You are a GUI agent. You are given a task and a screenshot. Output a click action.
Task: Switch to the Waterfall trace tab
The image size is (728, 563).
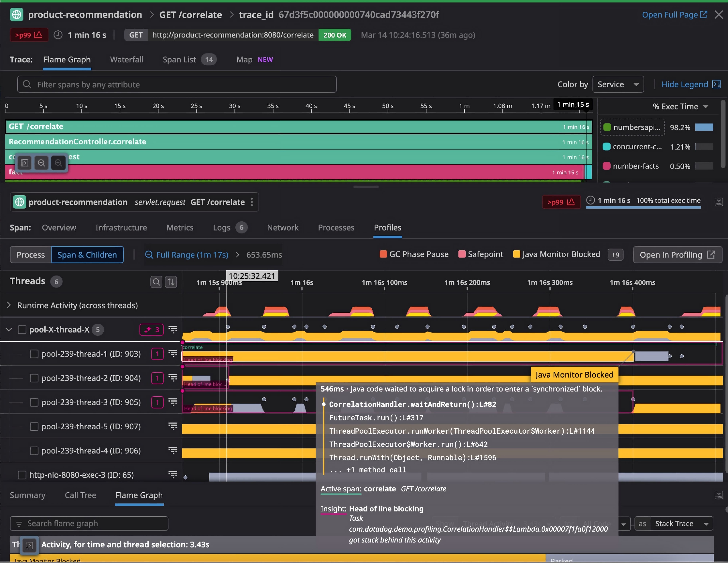126,59
